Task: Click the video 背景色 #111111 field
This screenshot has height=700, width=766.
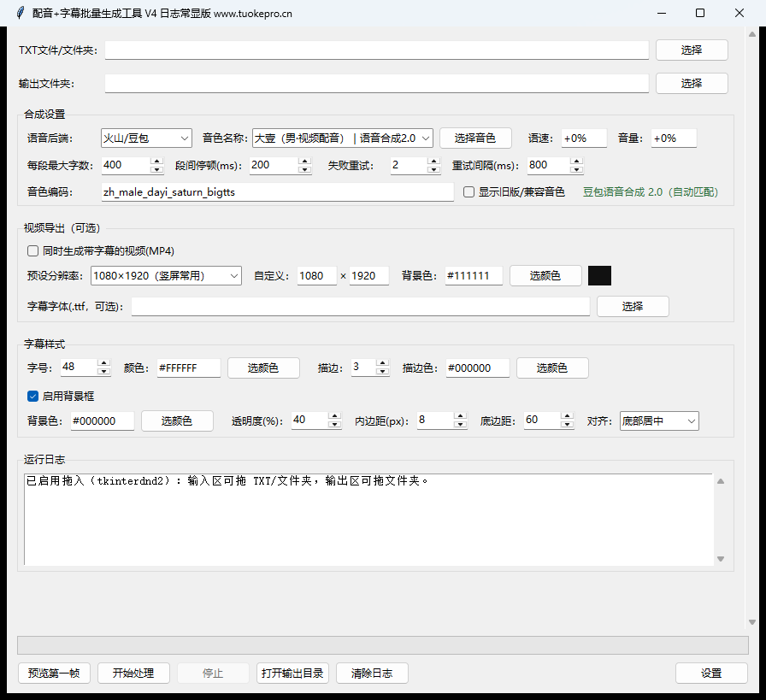Action: coord(474,276)
